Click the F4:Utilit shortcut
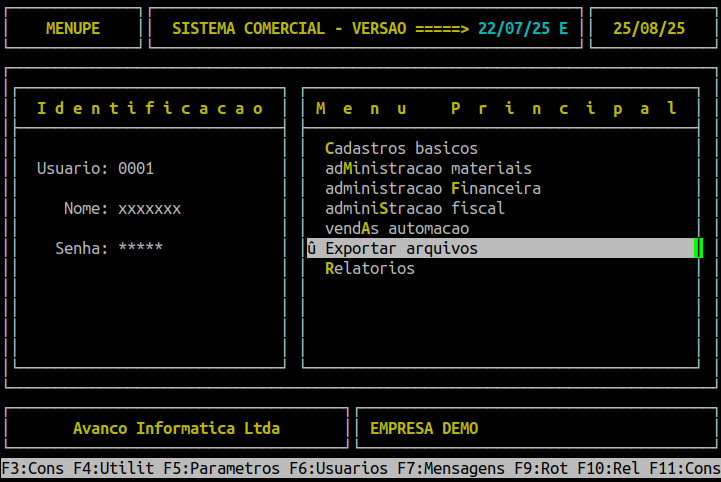Screen dimensions: 721x482 click(x=114, y=469)
